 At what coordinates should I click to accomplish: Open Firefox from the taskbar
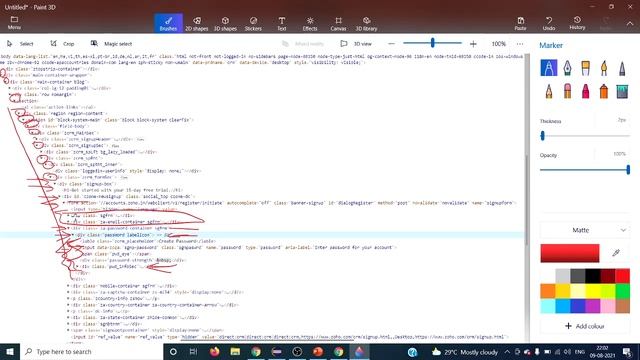pyautogui.click(x=214, y=351)
